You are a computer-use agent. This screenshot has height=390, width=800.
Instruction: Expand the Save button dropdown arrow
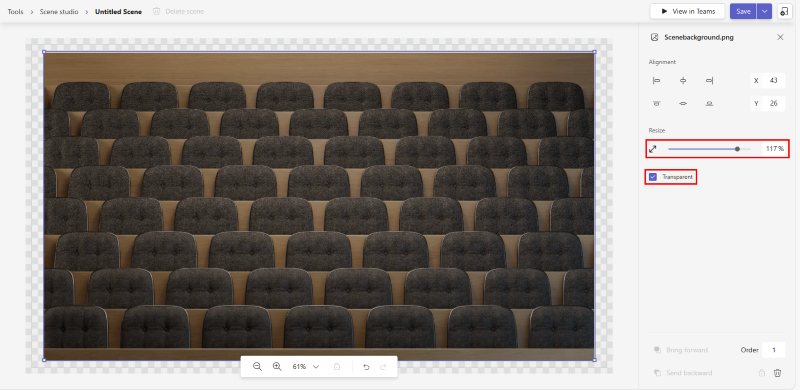pos(764,11)
